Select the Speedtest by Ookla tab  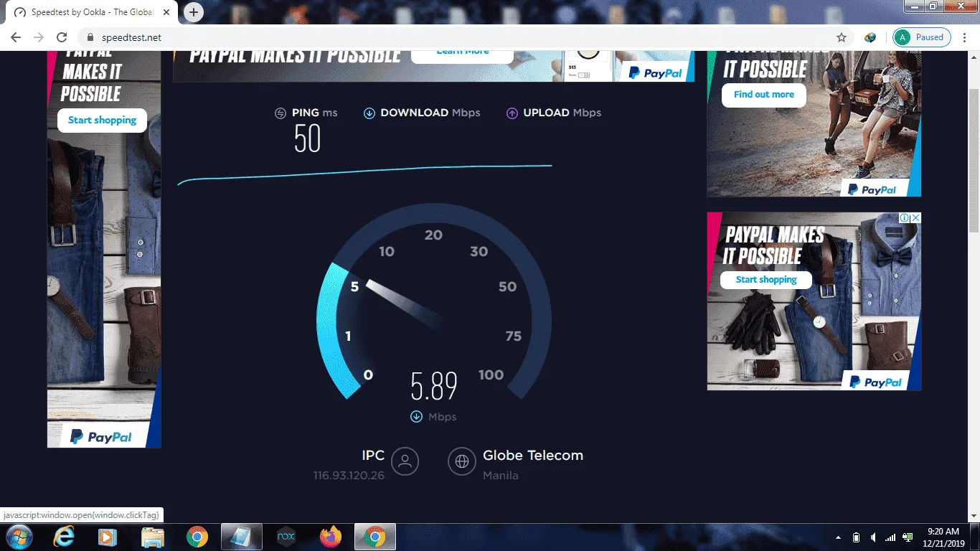point(93,12)
